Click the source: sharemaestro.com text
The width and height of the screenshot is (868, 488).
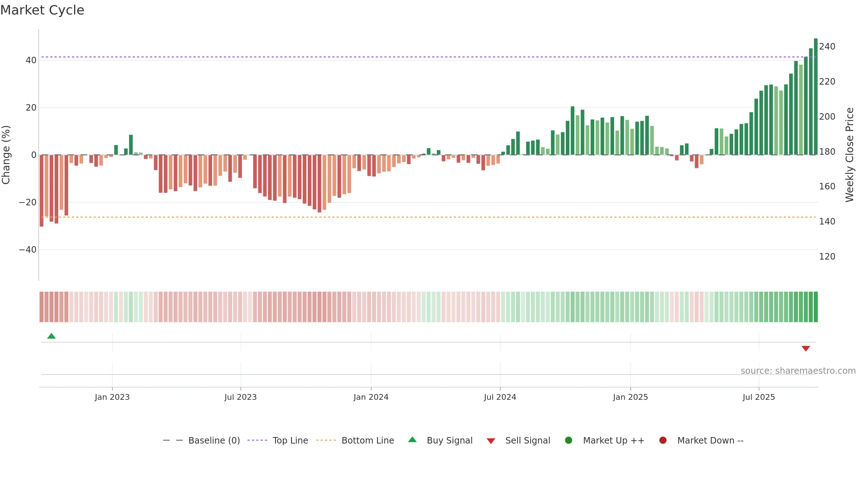pyautogui.click(x=798, y=371)
